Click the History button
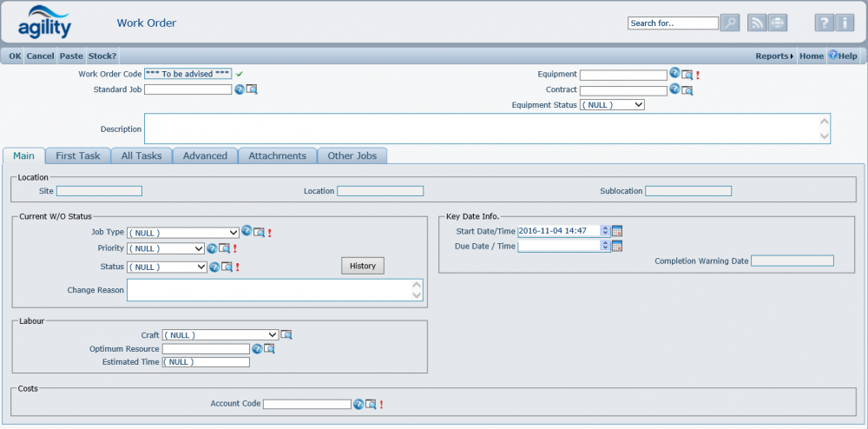Image resolution: width=868 pixels, height=429 pixels. coord(363,266)
